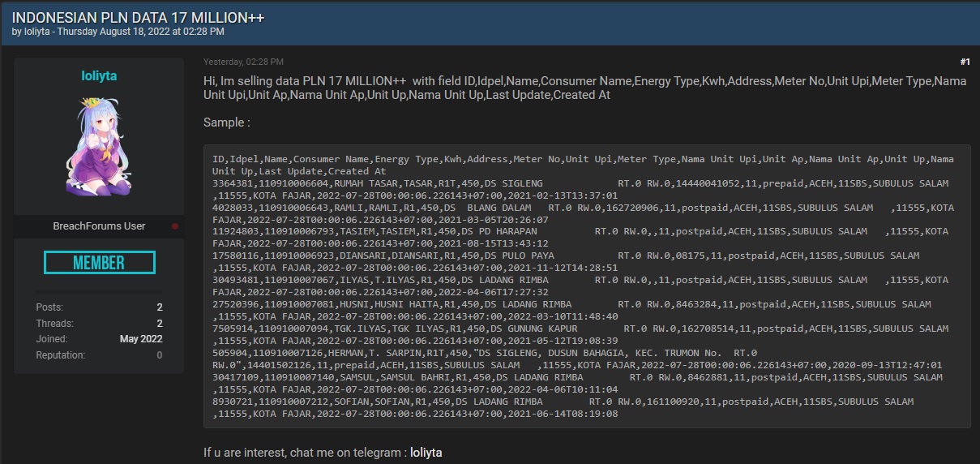The image size is (980, 464).
Task: Click the sample row starting with 11924803
Action: click(x=580, y=237)
